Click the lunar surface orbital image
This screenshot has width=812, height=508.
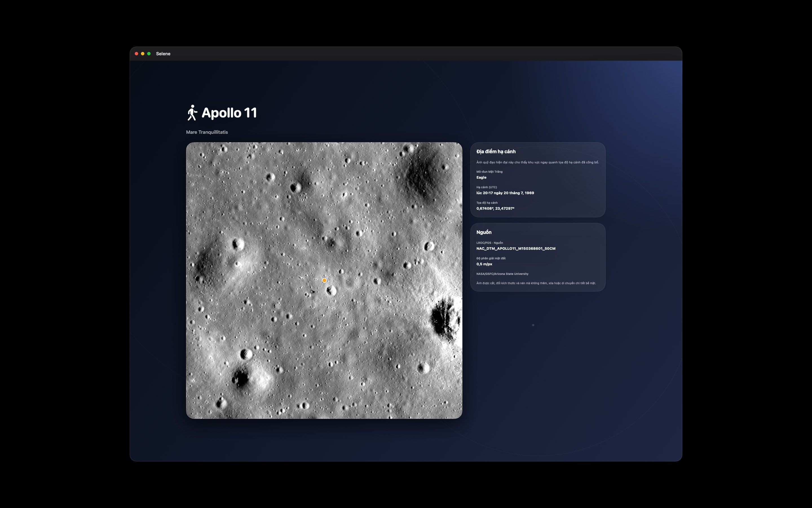[324, 280]
